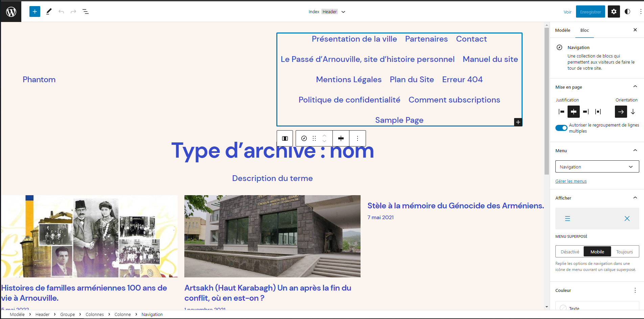Open block toolbar options menu
The height and width of the screenshot is (319, 644).
tap(358, 138)
